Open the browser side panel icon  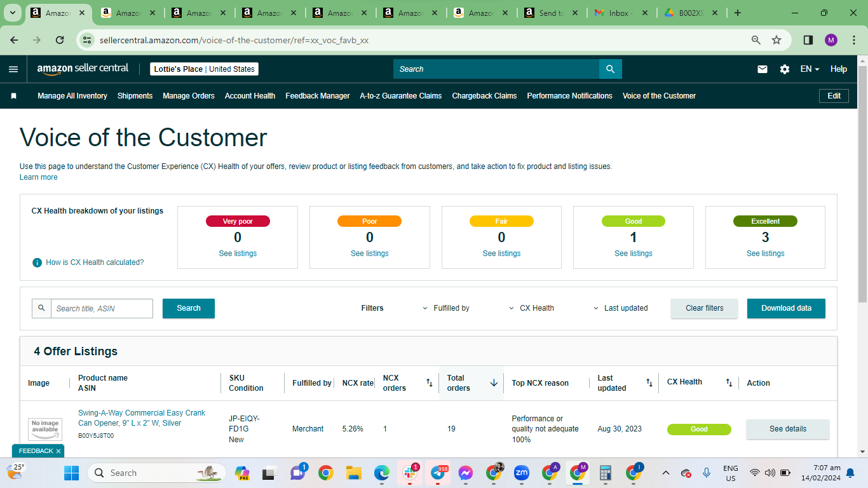point(808,40)
